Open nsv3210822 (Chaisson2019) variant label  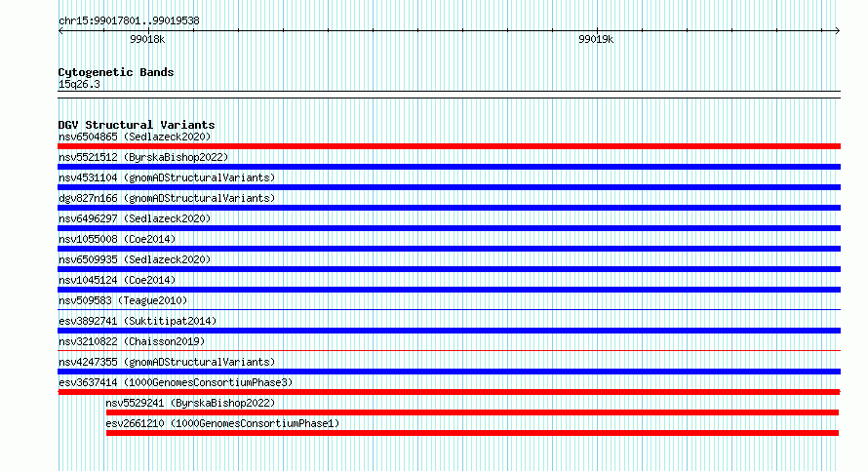pos(132,341)
